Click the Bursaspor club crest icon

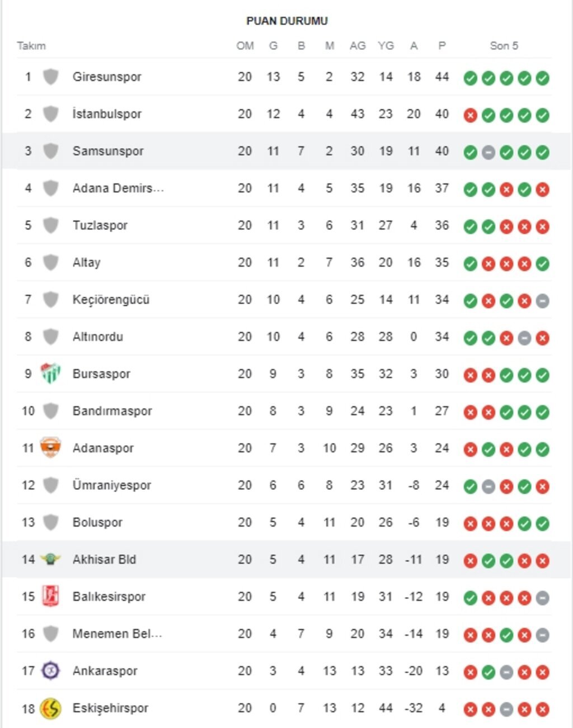point(50,374)
